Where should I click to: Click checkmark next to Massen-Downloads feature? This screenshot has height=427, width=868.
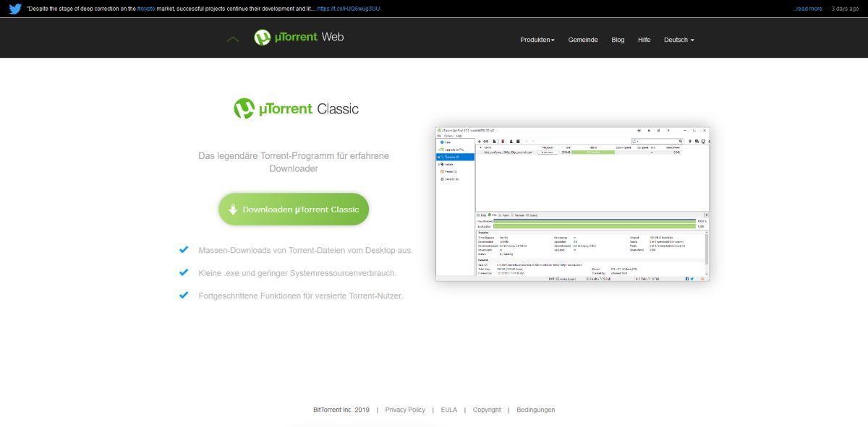tap(184, 250)
